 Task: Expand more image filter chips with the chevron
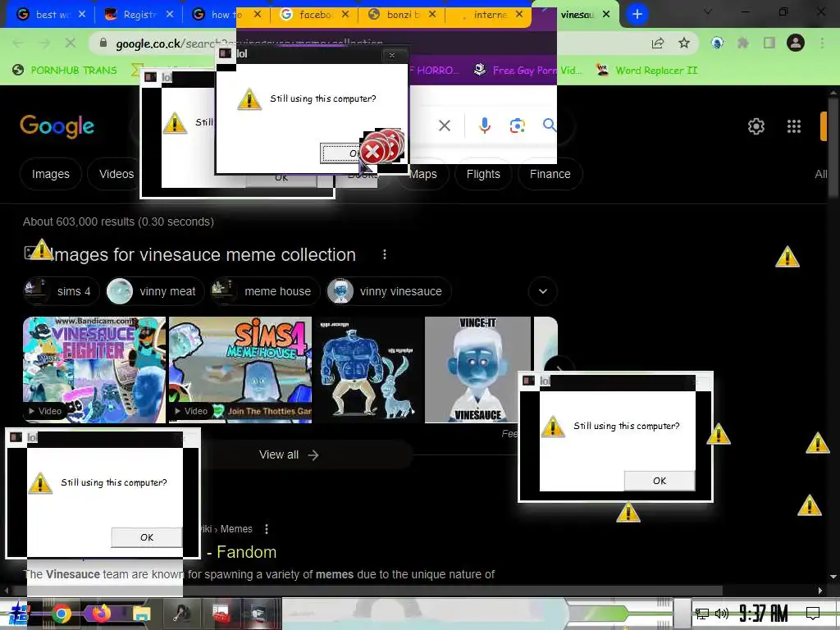coord(543,291)
